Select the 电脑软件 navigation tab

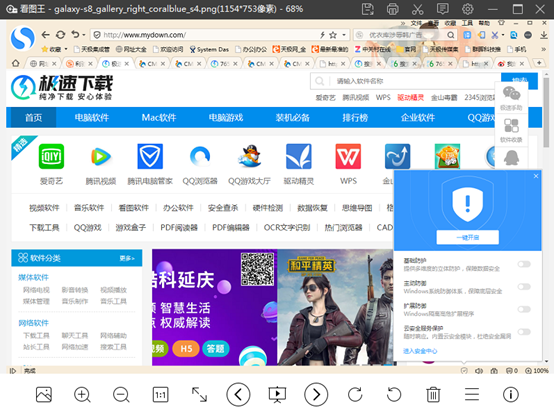click(x=92, y=117)
